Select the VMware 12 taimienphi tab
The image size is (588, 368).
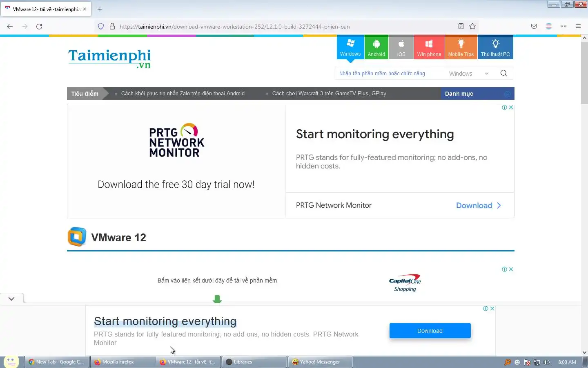click(45, 9)
